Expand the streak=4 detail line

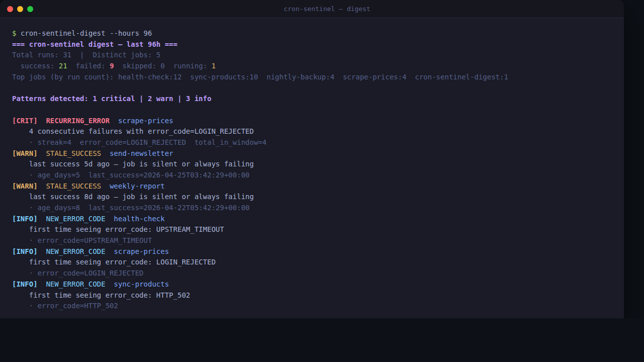(x=54, y=142)
